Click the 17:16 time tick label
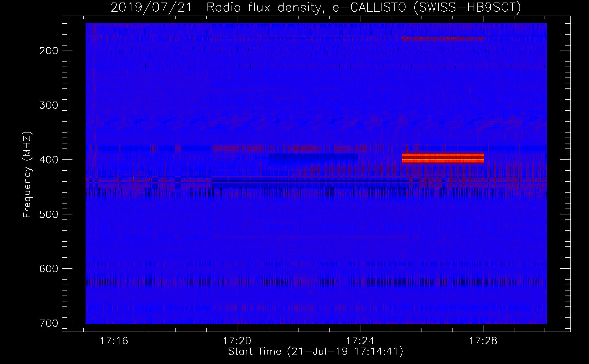This screenshot has height=364, width=589. (x=114, y=341)
